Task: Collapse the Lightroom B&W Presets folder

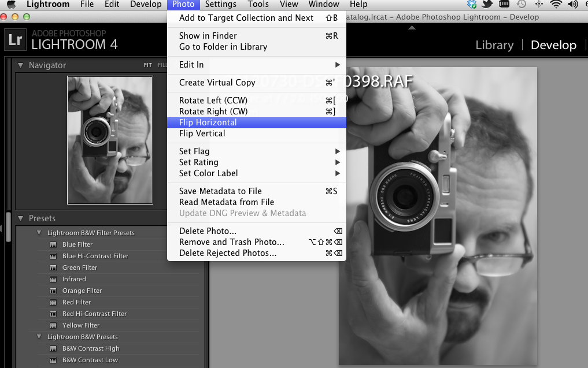Action: pyautogui.click(x=39, y=337)
